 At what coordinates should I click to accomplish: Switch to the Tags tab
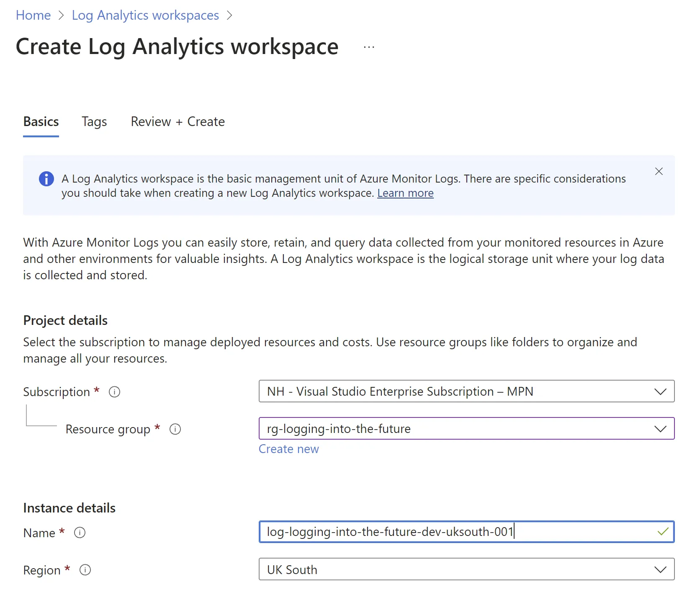94,121
